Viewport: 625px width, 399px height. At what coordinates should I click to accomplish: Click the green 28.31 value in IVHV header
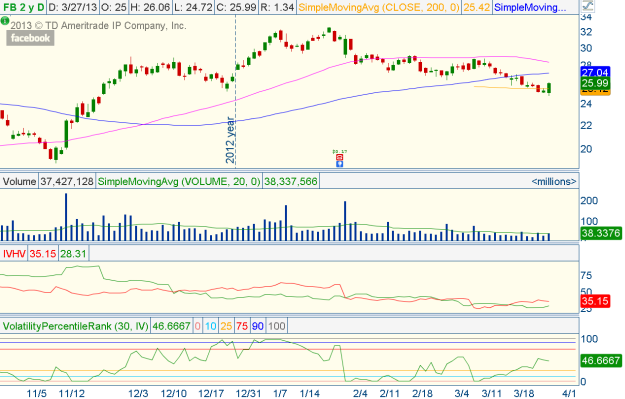point(73,254)
